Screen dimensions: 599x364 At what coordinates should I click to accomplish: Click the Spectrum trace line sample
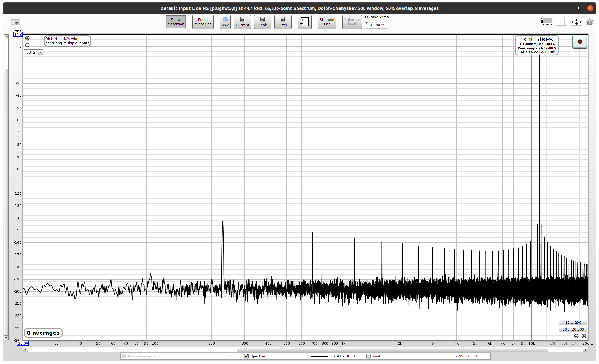point(319,356)
